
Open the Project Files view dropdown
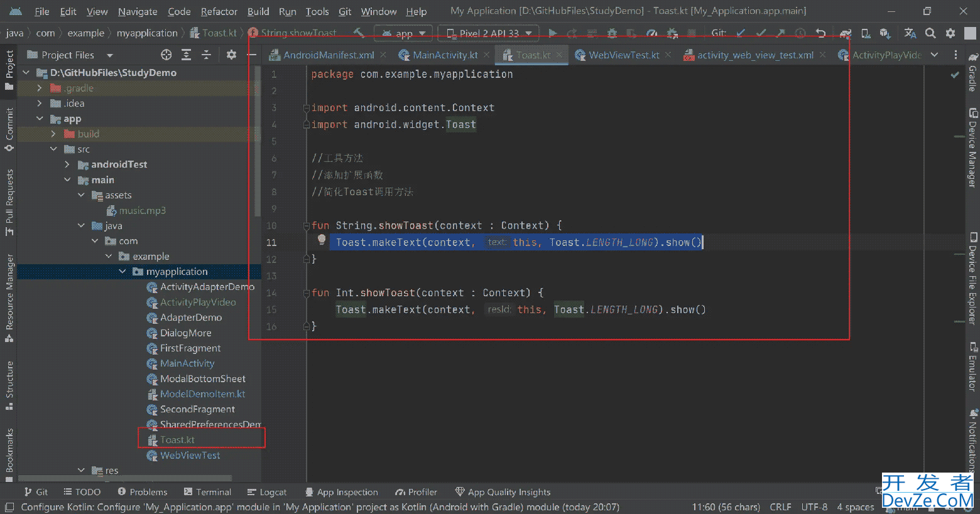coord(70,55)
